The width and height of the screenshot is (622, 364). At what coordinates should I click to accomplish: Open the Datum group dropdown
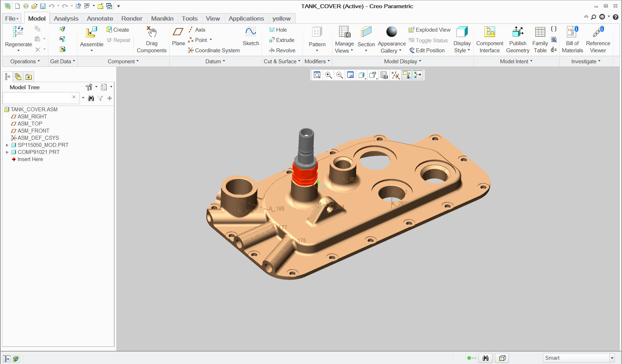click(215, 61)
